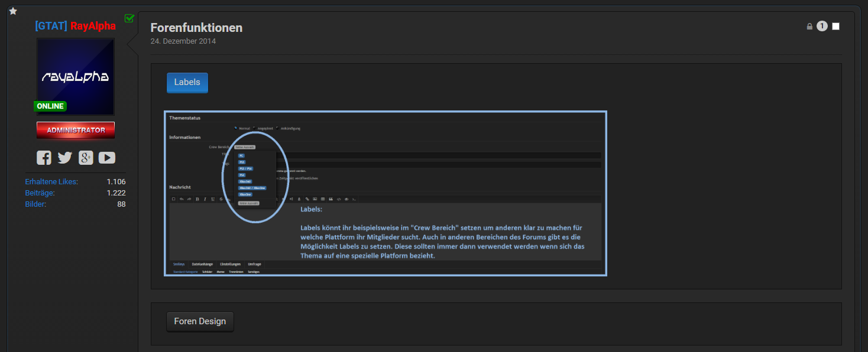Open RayAlpha's Google+ profile icon

pos(86,158)
